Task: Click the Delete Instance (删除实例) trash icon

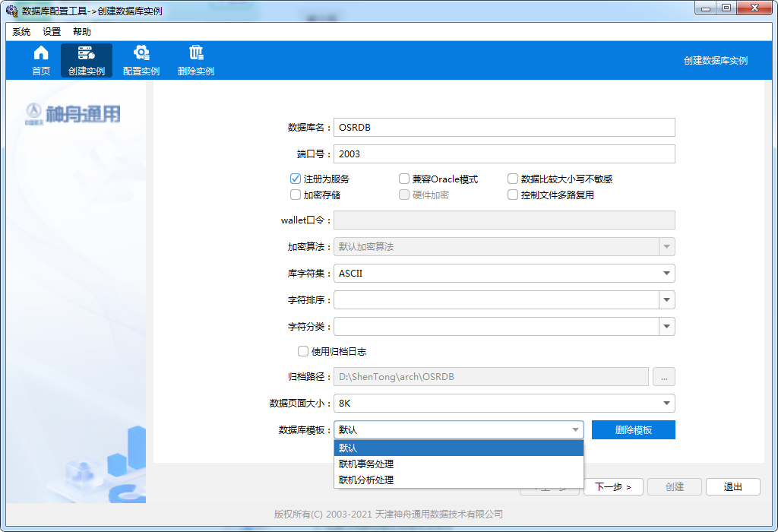Action: (x=196, y=53)
